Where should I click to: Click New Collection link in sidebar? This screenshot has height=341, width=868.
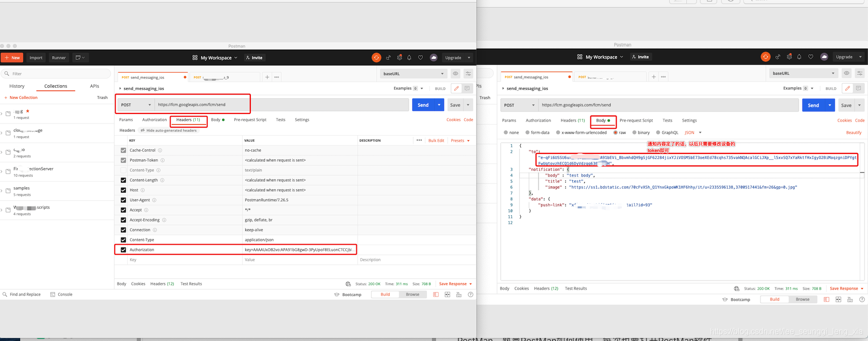(21, 97)
